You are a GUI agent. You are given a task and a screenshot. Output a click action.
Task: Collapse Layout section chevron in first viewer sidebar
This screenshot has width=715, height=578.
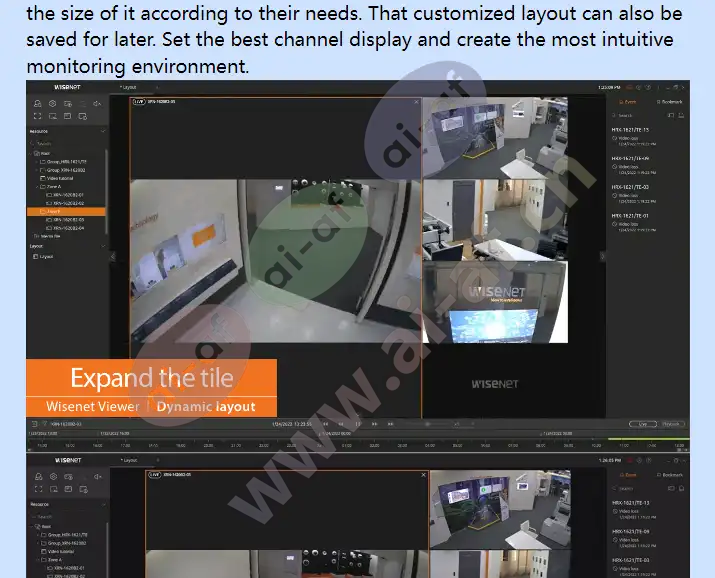tap(103, 246)
